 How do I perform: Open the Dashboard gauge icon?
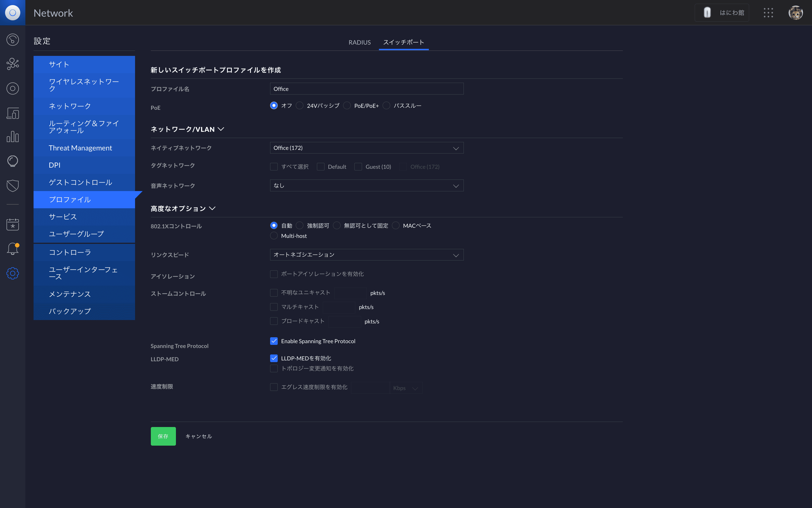click(12, 40)
